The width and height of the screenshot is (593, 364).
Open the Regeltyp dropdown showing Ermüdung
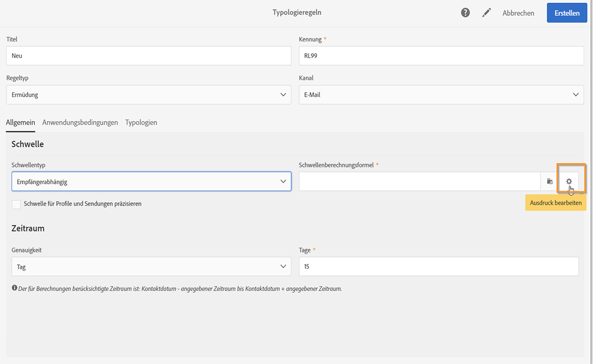tap(149, 95)
